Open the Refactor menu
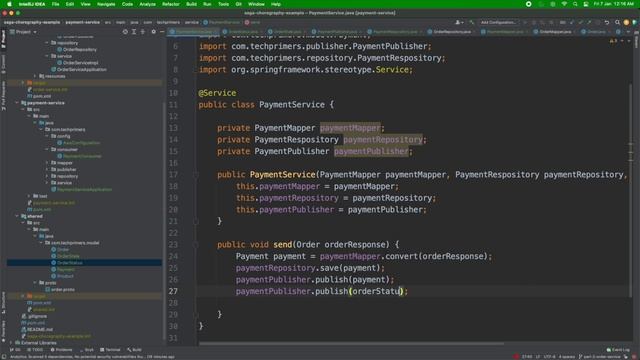640x360 pixels. 171,4
